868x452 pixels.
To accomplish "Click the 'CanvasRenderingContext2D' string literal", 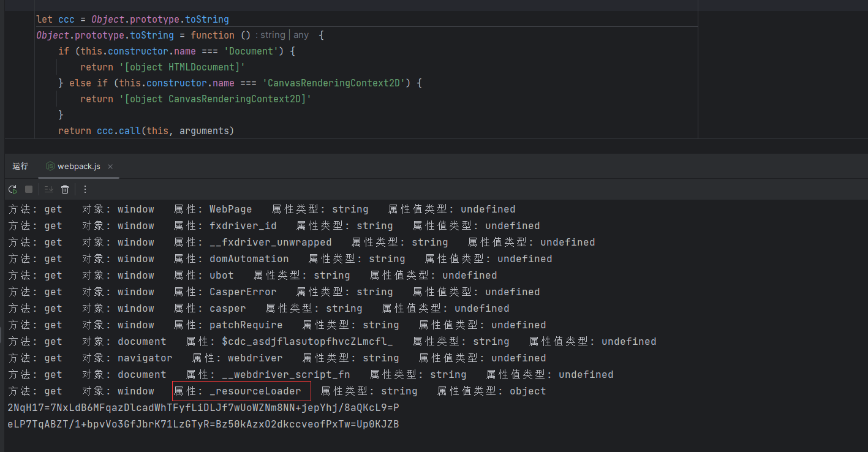I will (334, 83).
